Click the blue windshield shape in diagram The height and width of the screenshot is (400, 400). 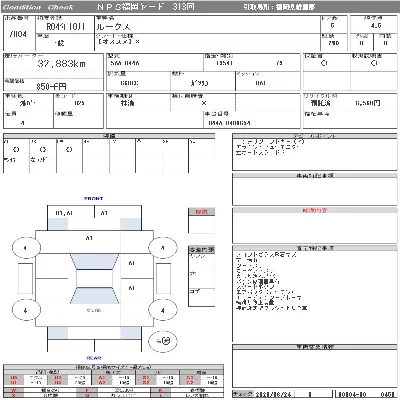[94, 262]
